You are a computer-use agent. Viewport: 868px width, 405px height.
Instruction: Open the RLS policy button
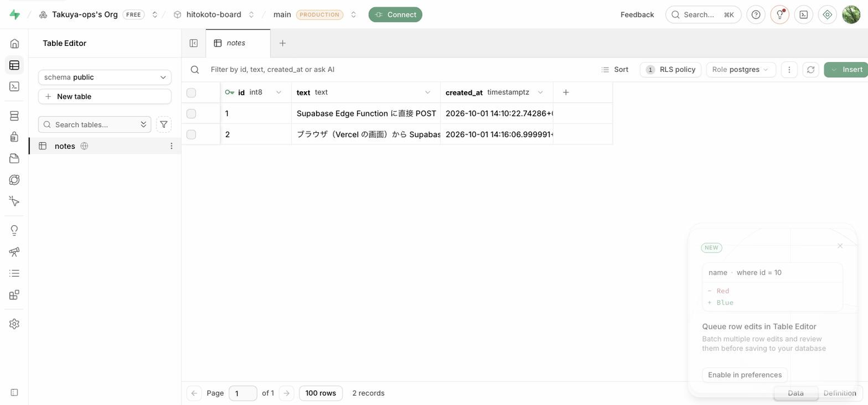pyautogui.click(x=670, y=69)
